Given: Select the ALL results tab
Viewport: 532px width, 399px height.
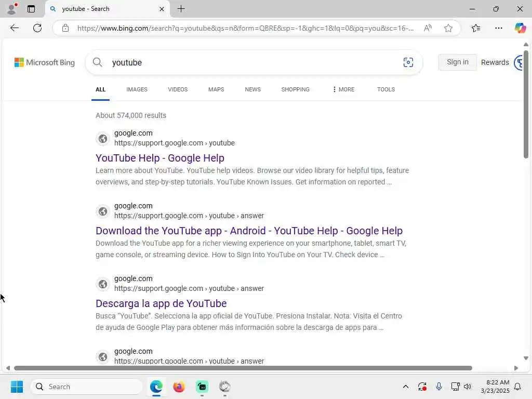Looking at the screenshot, I should [100, 89].
